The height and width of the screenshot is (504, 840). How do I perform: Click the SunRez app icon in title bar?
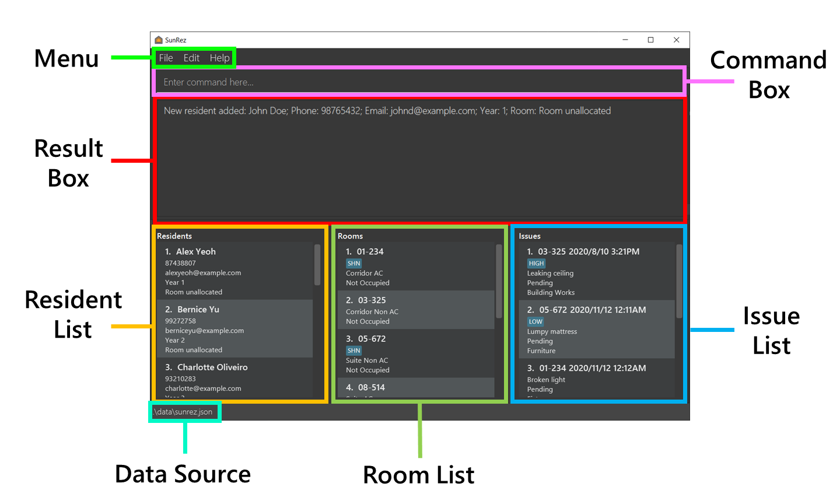[x=158, y=40]
